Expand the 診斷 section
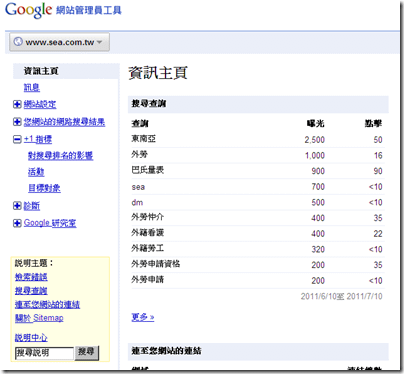 pyautogui.click(x=17, y=206)
